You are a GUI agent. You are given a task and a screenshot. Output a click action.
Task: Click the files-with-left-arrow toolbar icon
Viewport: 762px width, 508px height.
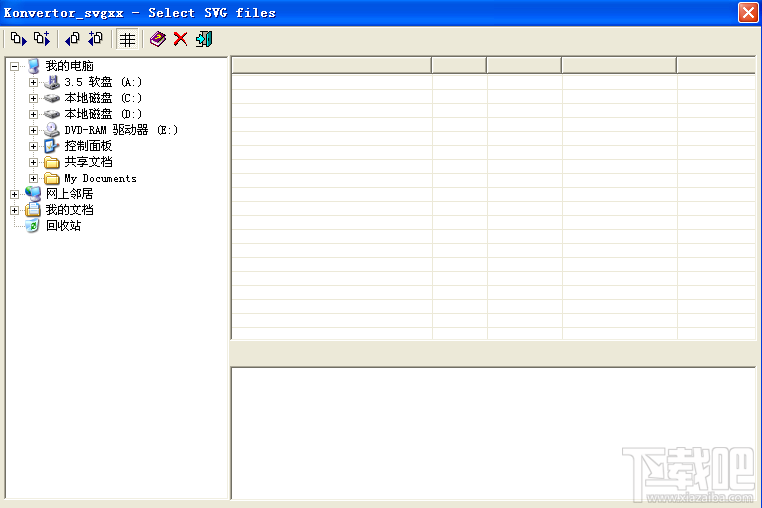tap(72, 39)
